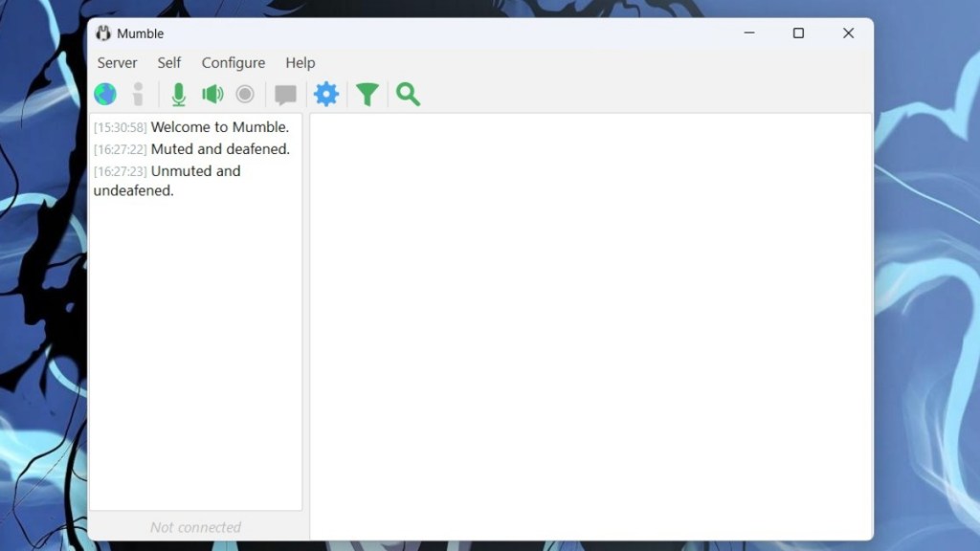Open chat search with the magnifier icon
Screen dimensions: 980x551
[x=408, y=94]
